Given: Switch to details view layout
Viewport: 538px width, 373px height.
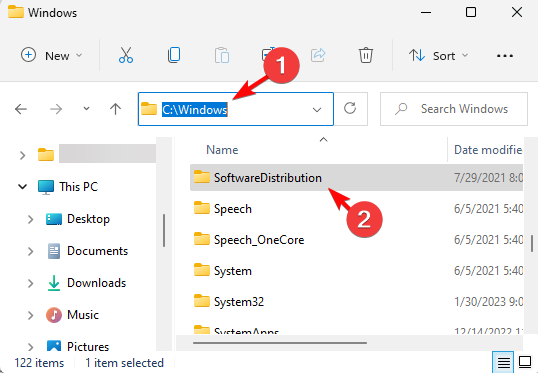Looking at the screenshot, I should pos(503,362).
